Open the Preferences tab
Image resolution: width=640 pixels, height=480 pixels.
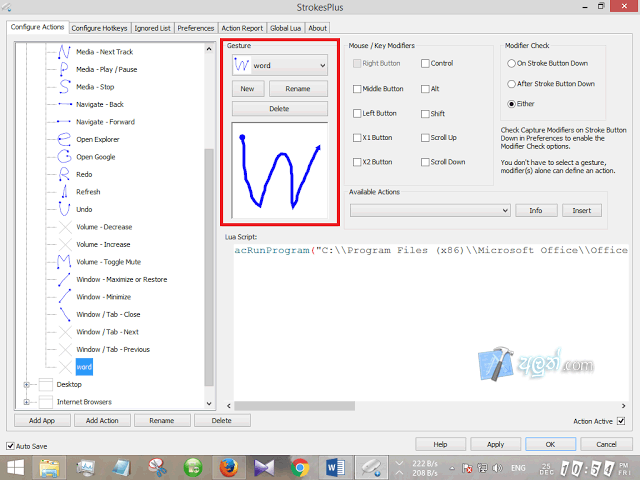click(x=196, y=28)
